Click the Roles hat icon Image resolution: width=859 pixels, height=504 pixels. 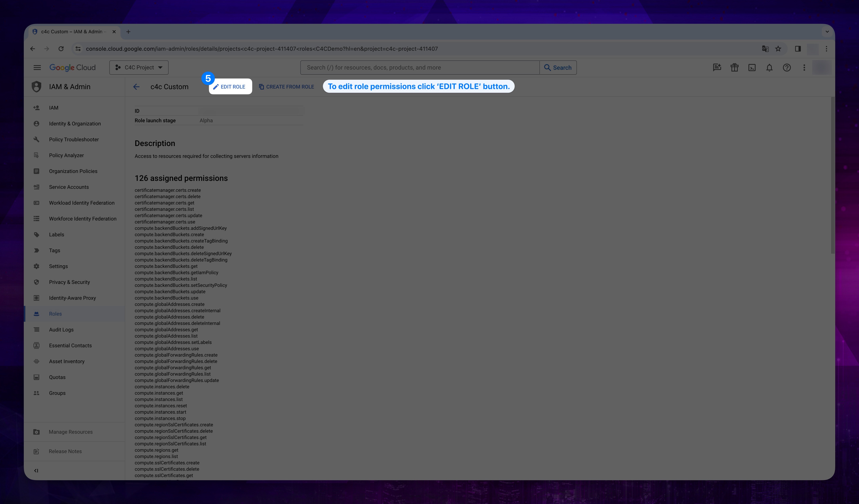point(36,314)
